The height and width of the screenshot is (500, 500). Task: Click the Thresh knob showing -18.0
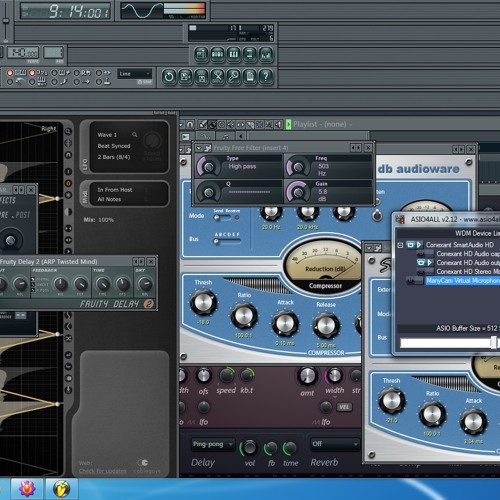click(x=203, y=302)
